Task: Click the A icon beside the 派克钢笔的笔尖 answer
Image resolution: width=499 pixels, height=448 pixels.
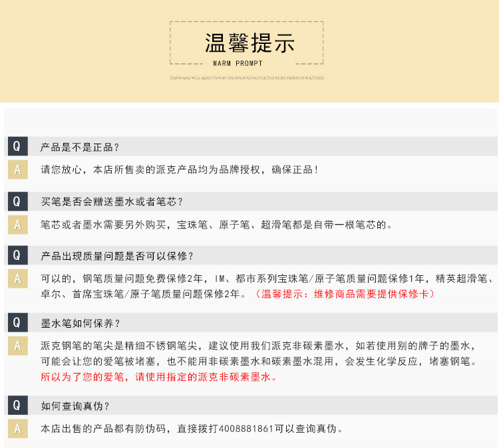Action: coord(17,346)
